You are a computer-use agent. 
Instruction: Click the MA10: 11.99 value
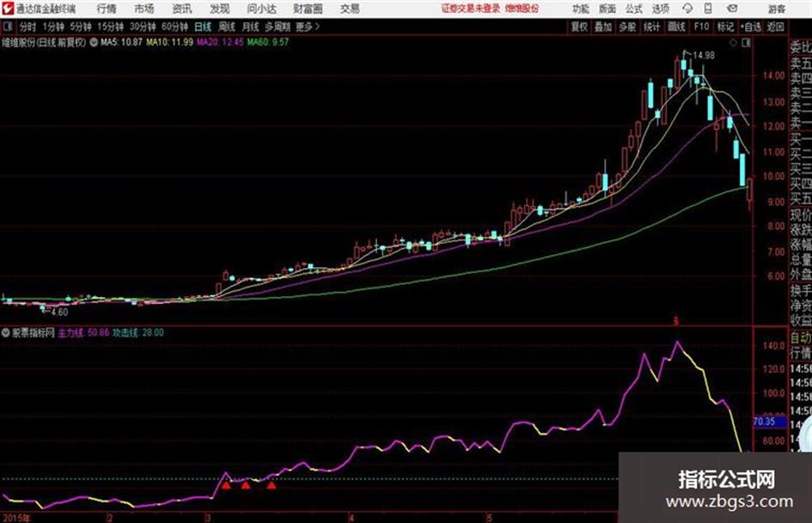tap(170, 42)
